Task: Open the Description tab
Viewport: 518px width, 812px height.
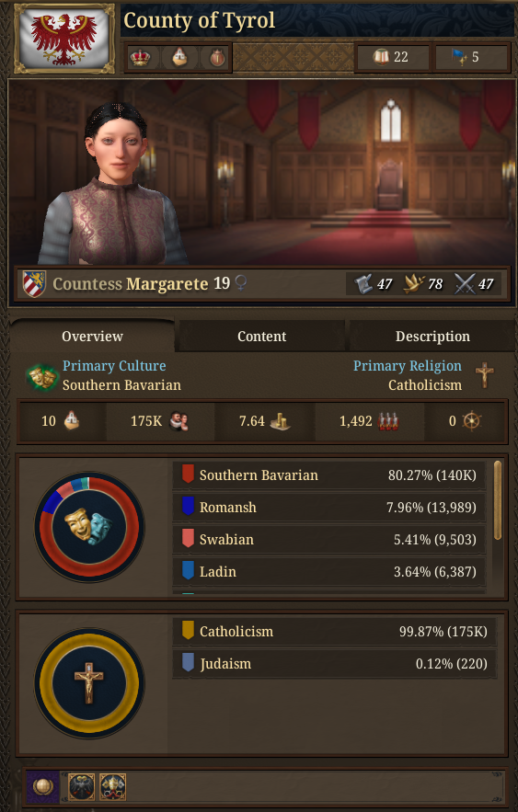Action: (x=432, y=336)
